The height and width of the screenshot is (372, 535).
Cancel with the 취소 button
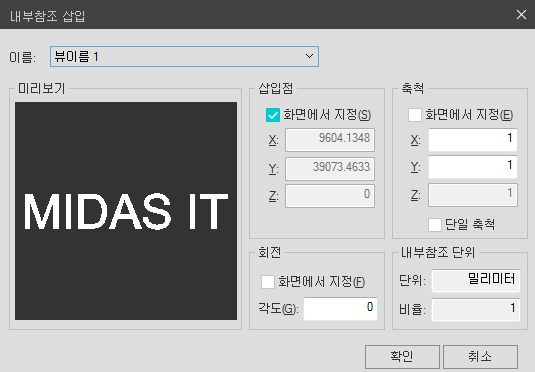(x=480, y=357)
